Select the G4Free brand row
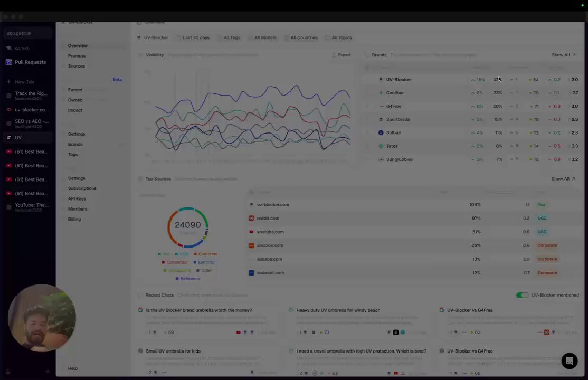 pos(472,106)
